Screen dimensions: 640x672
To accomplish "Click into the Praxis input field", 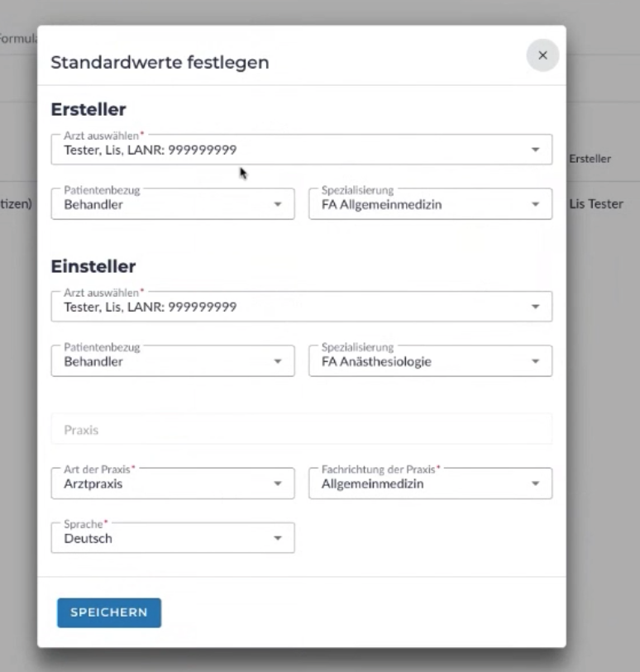I will (x=301, y=430).
